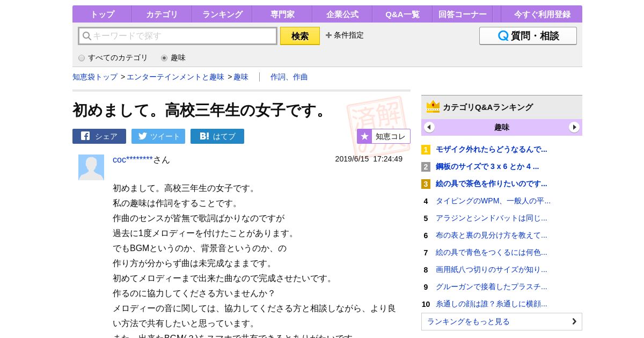Open the カテゴリ tab
This screenshot has width=644, height=338.
tap(162, 14)
